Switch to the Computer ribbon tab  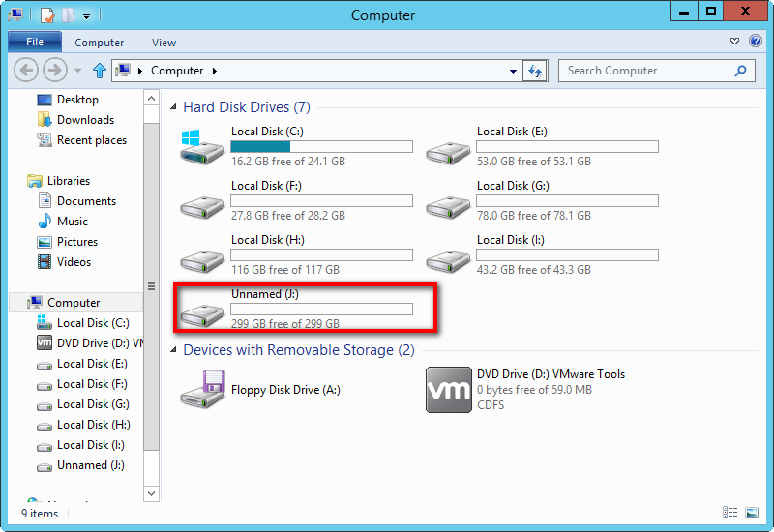[100, 43]
